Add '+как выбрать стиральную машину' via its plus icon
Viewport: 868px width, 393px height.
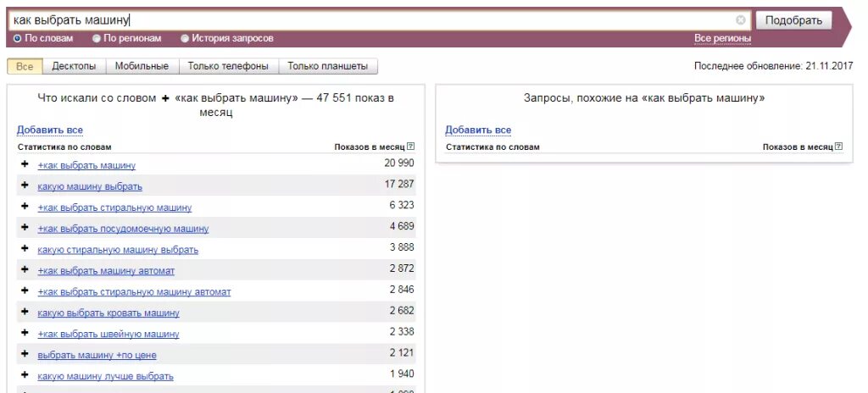tap(25, 207)
